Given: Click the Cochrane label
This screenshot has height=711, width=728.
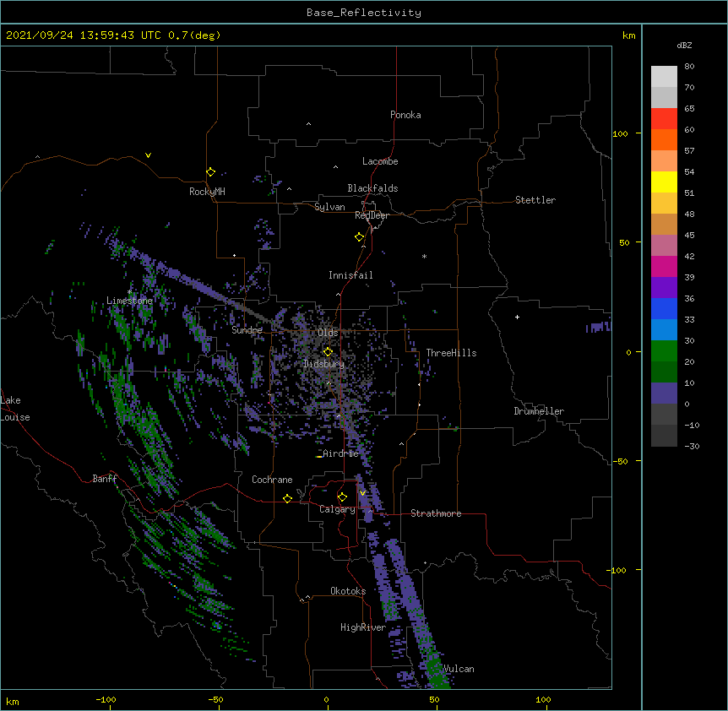Looking at the screenshot, I should (x=272, y=480).
